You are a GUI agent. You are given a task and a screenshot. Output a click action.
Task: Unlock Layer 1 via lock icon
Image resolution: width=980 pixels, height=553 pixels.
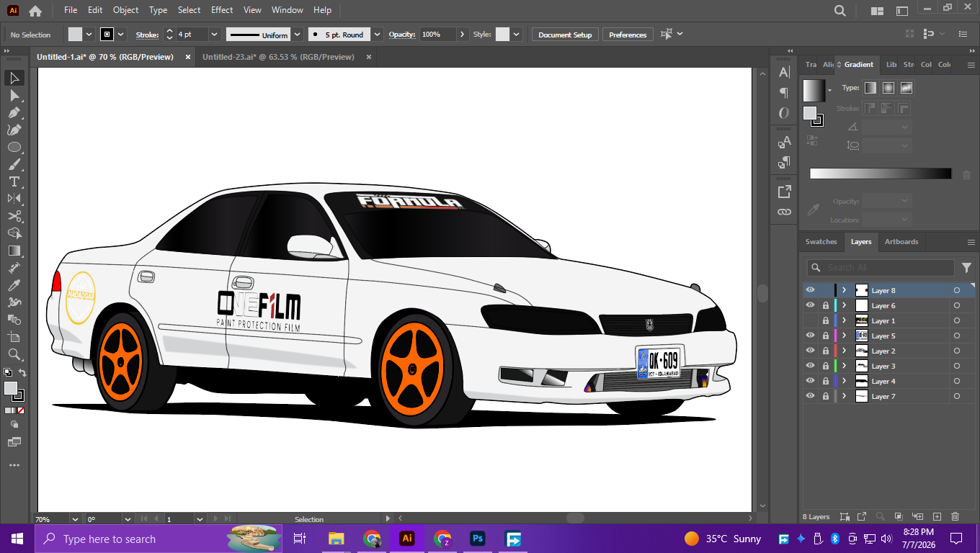pos(826,320)
